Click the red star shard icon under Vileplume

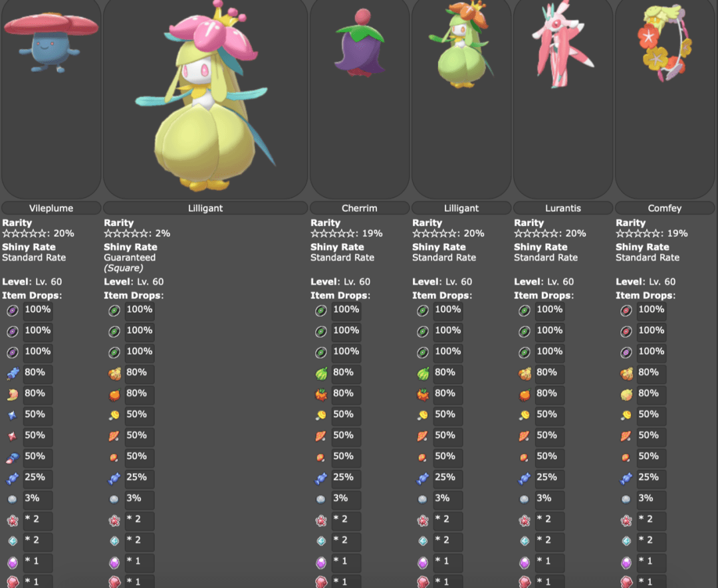(13, 437)
